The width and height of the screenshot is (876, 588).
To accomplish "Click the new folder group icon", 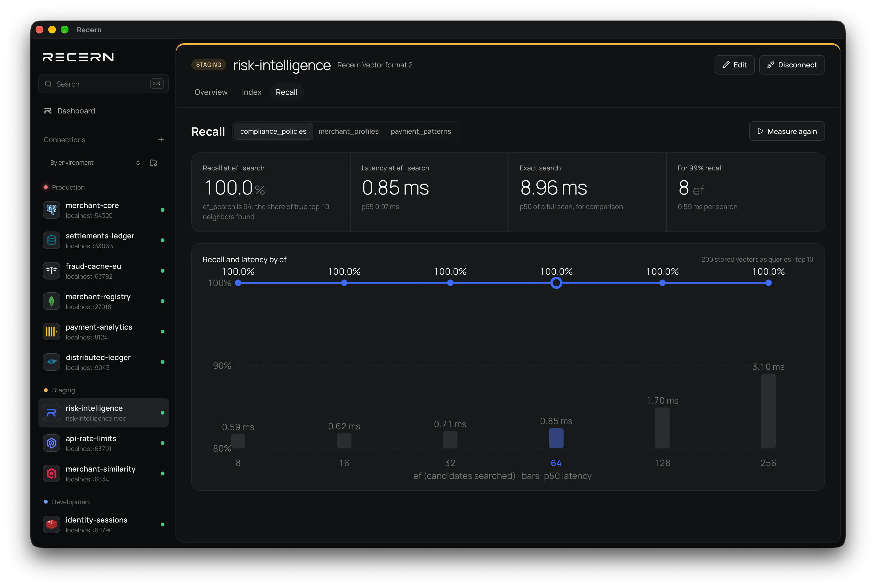I will click(153, 163).
